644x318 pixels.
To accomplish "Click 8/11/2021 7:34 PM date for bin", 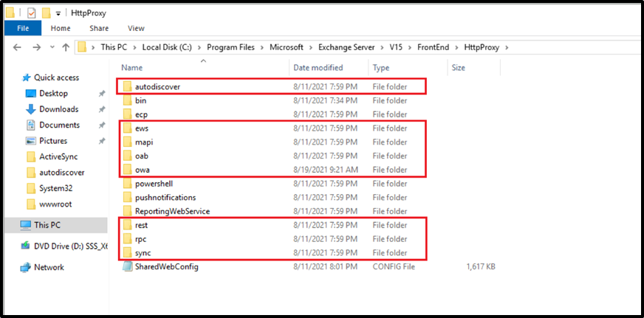I will click(325, 100).
